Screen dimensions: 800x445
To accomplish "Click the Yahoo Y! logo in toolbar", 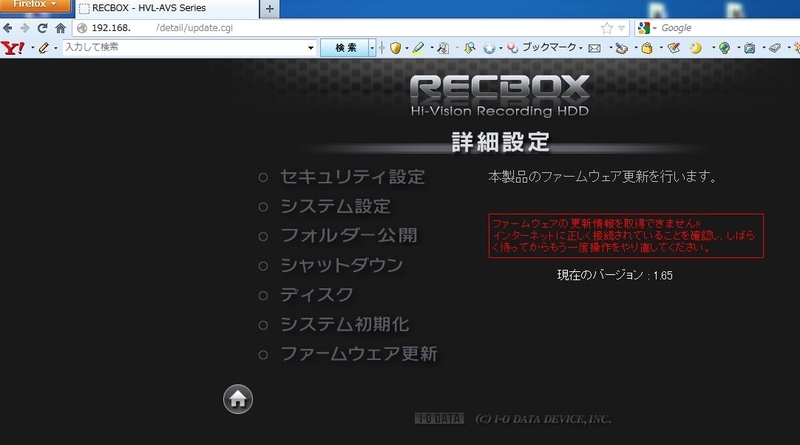I will tap(12, 48).
